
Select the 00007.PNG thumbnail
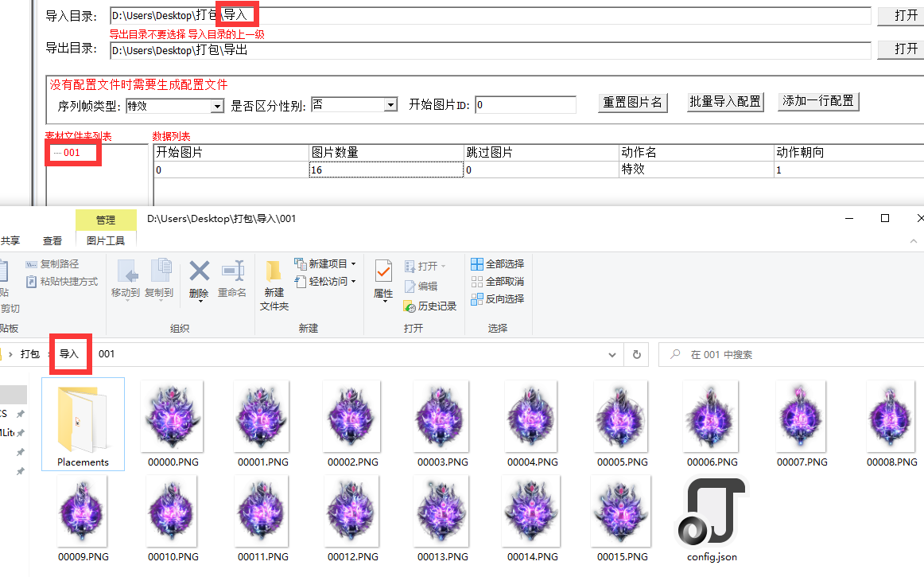point(802,424)
